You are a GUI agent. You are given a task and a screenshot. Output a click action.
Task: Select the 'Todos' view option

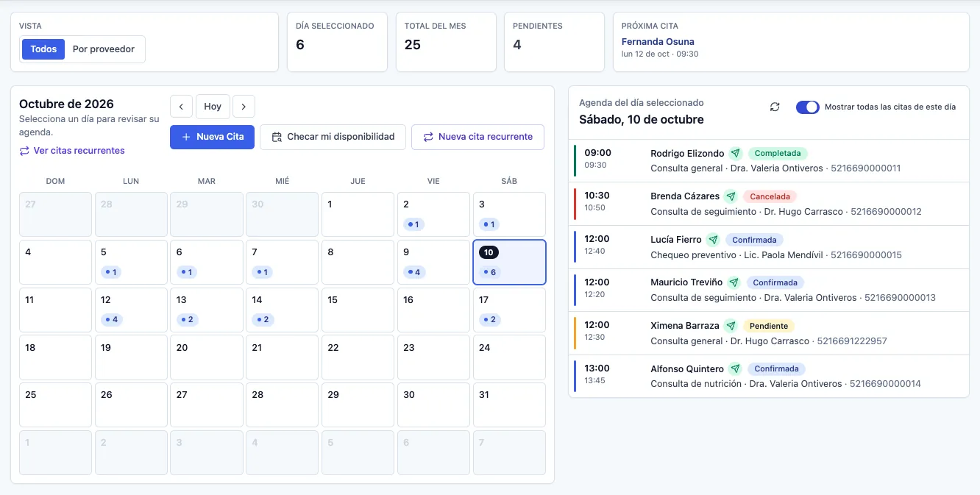[43, 49]
